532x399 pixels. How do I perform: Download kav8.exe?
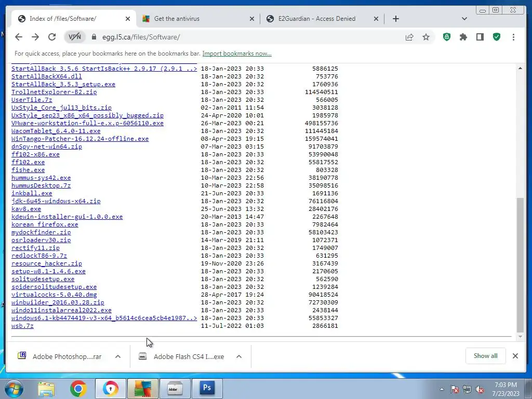[x=26, y=209]
